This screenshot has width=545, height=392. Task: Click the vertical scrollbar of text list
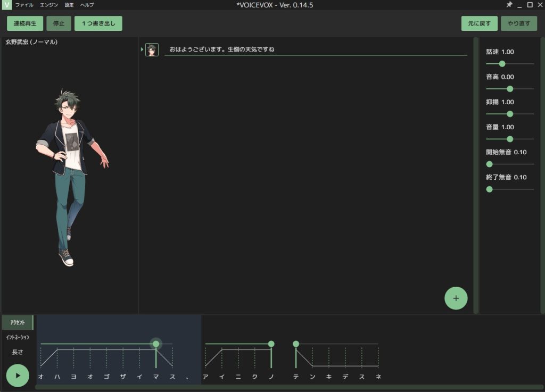(476, 175)
